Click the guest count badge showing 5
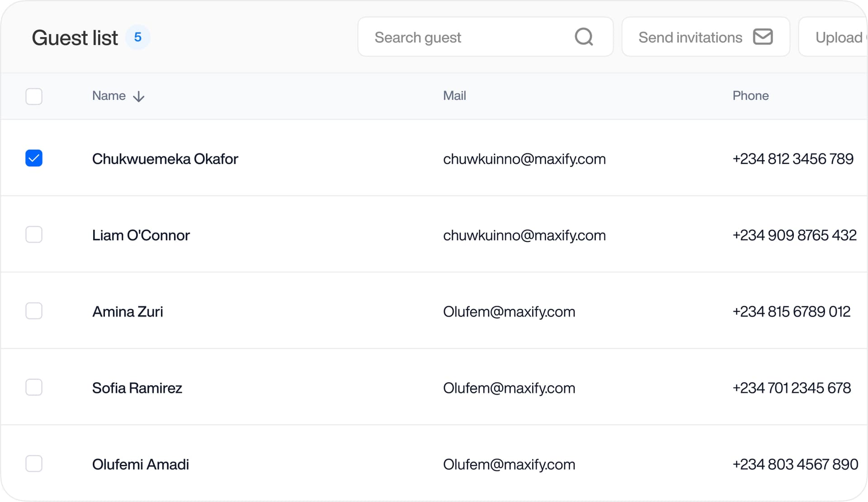Viewport: 868px width, 502px height. [x=138, y=37]
